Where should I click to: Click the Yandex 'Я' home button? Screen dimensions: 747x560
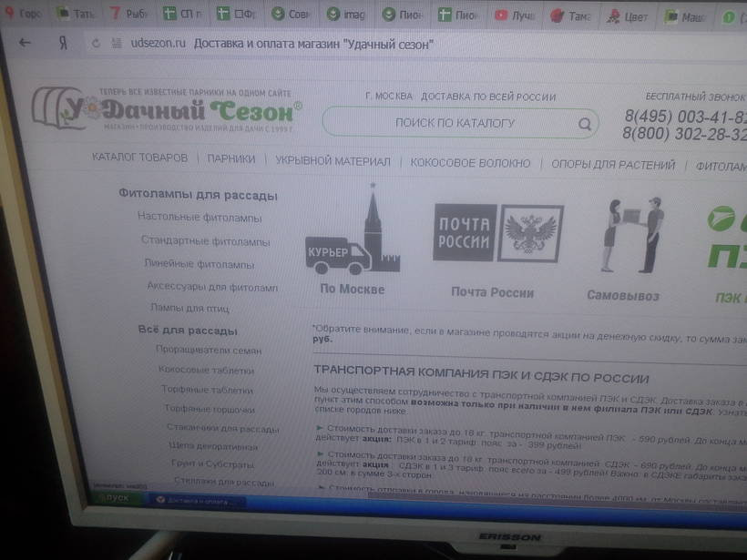pos(63,43)
